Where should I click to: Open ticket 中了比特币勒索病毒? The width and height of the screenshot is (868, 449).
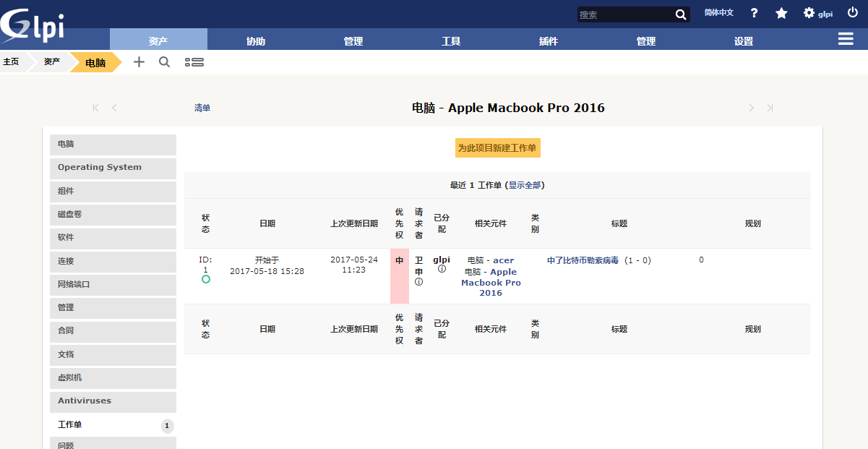pos(583,260)
